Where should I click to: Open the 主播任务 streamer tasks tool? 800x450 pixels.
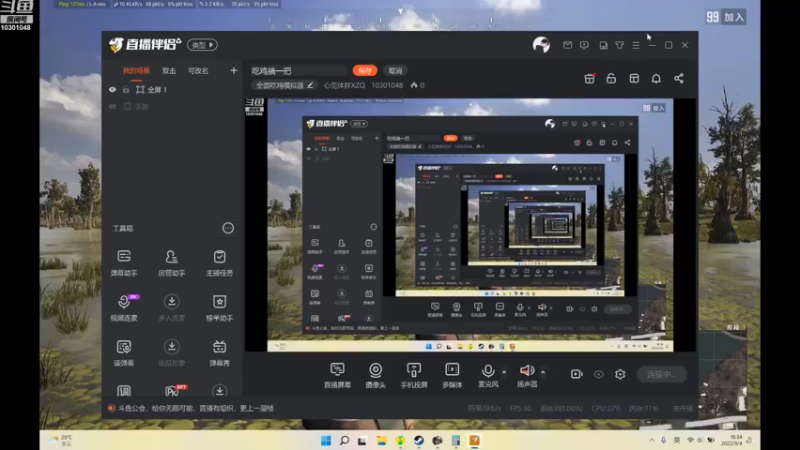219,263
